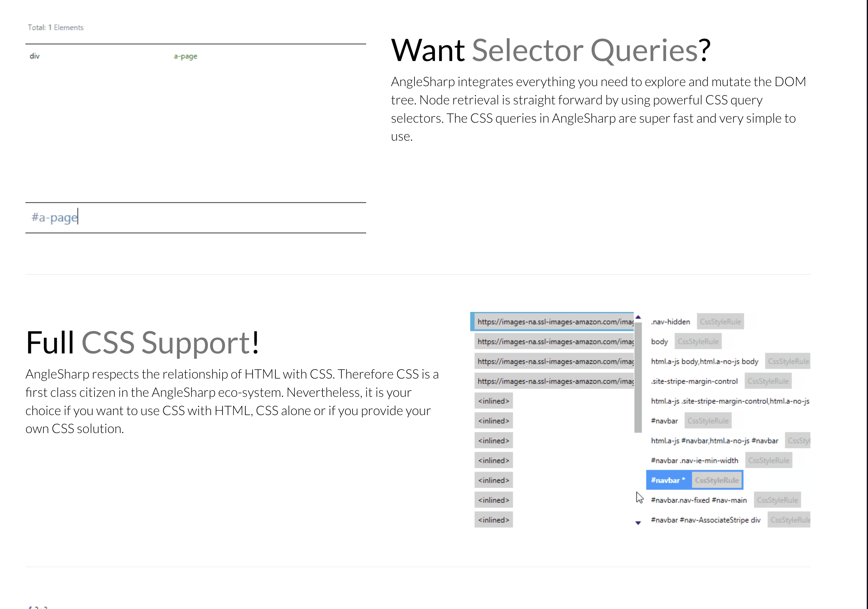Focus the #a-page selector query field
The width and height of the screenshot is (868, 609).
[195, 218]
